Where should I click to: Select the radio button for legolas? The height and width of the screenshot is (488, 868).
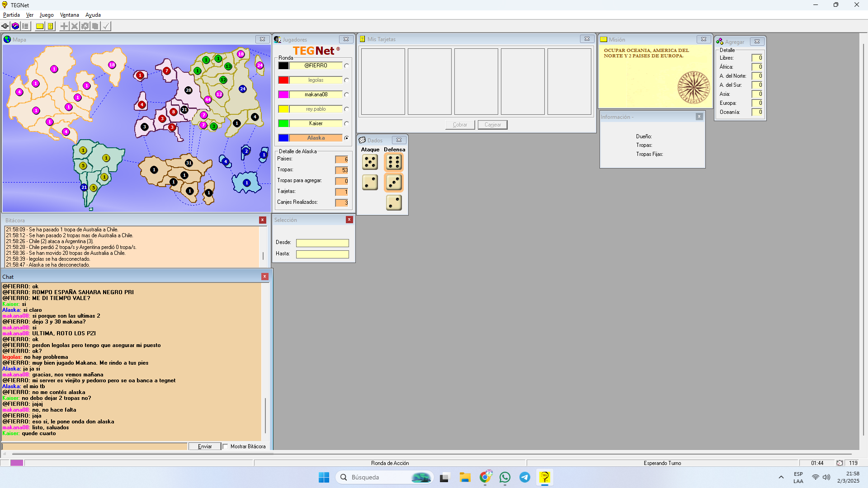[x=346, y=80]
